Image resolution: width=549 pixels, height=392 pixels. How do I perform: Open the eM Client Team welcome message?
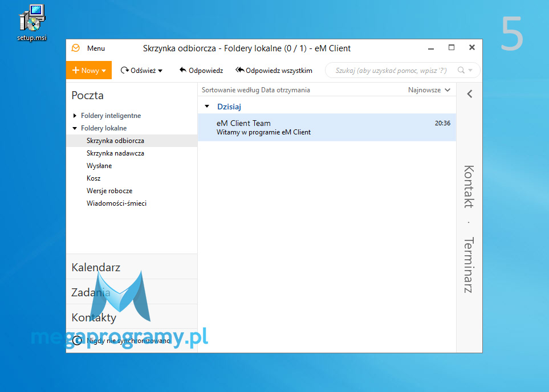[327, 128]
